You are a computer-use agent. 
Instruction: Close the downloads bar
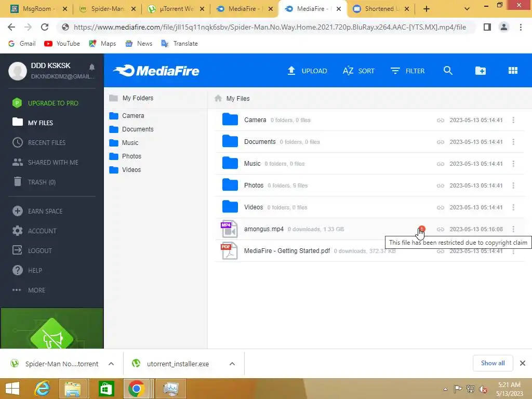click(523, 363)
